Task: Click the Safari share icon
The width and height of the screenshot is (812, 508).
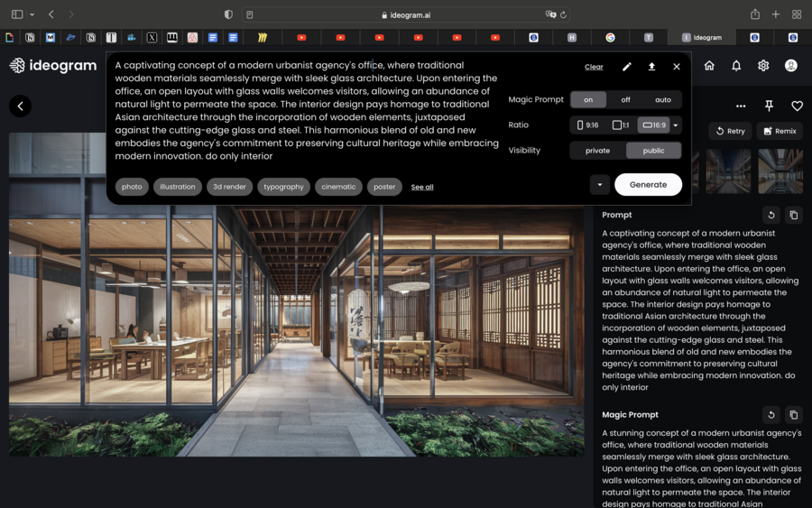Action: click(x=755, y=14)
